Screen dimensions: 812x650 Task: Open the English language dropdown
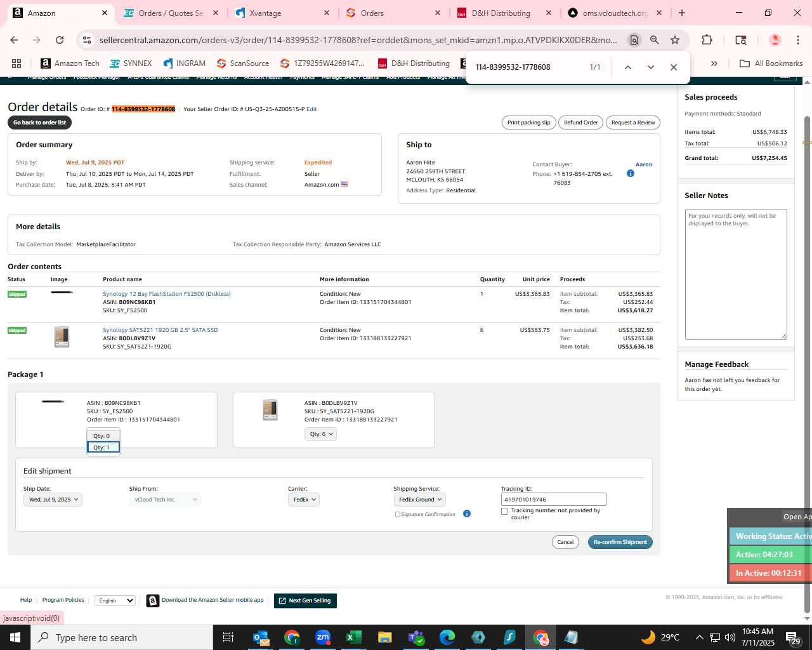click(x=115, y=600)
